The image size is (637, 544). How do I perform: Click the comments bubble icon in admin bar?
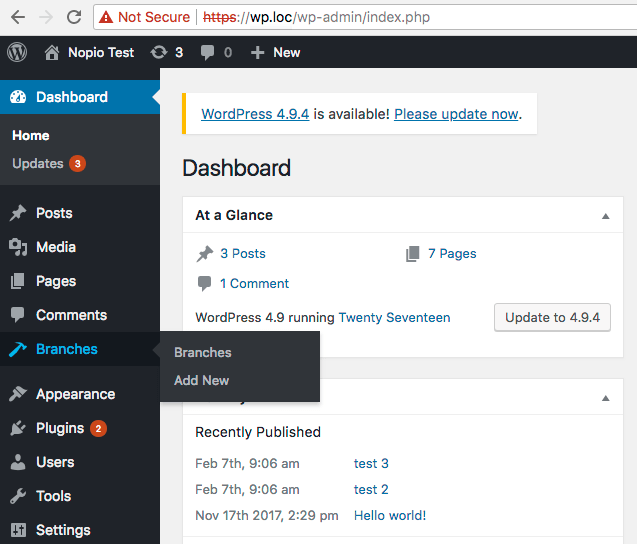(207, 52)
